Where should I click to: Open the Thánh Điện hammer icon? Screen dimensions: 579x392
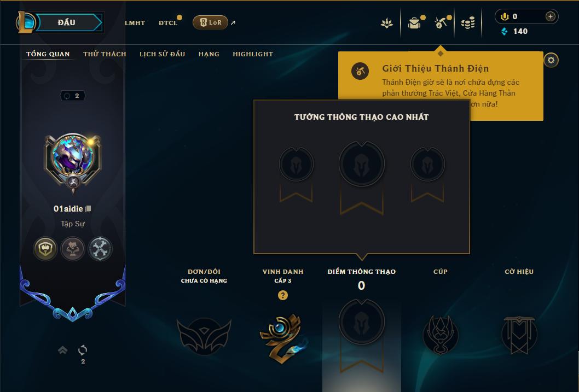(x=441, y=23)
